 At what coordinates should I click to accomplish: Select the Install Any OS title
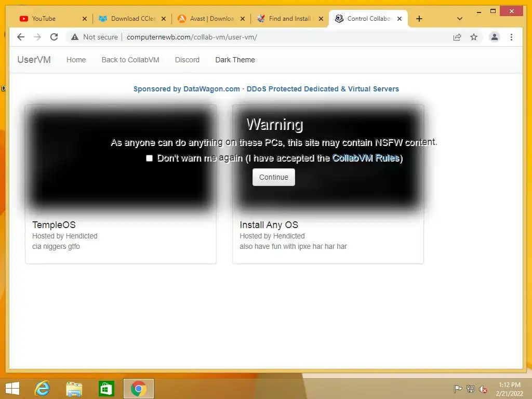pos(269,225)
